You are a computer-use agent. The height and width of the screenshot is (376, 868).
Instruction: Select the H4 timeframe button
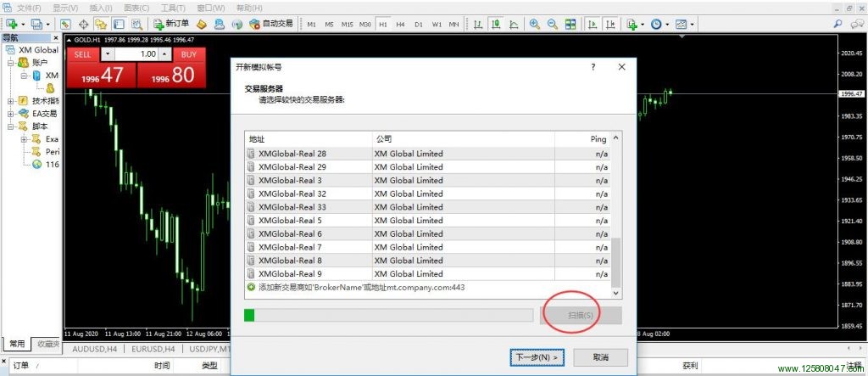pyautogui.click(x=401, y=25)
